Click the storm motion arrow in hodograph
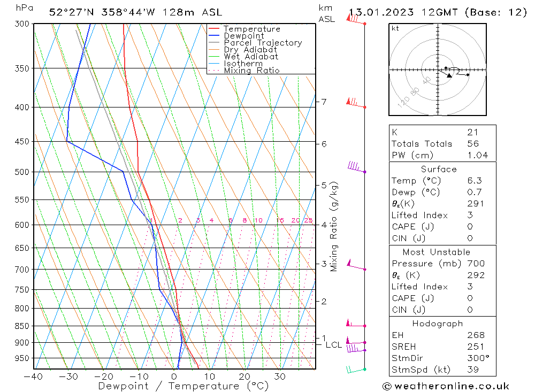Image resolution: width=535 pixels, height=392 pixels. tap(445, 73)
